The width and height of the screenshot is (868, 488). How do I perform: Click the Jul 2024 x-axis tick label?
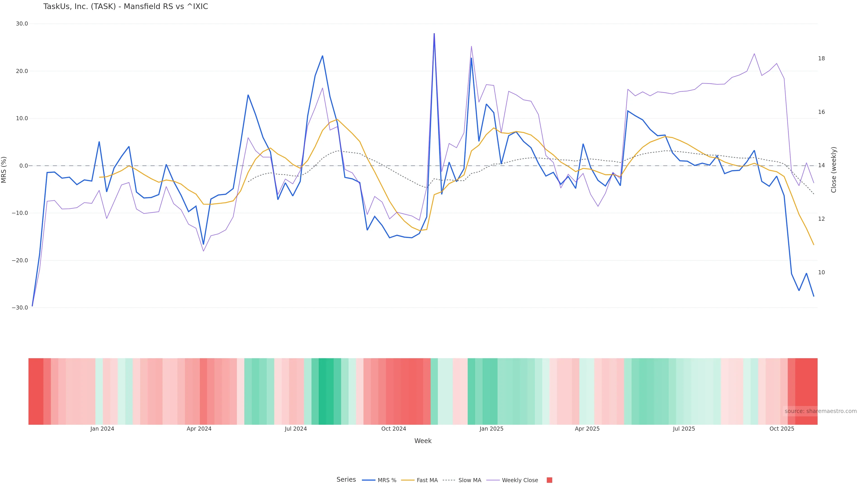[295, 429]
